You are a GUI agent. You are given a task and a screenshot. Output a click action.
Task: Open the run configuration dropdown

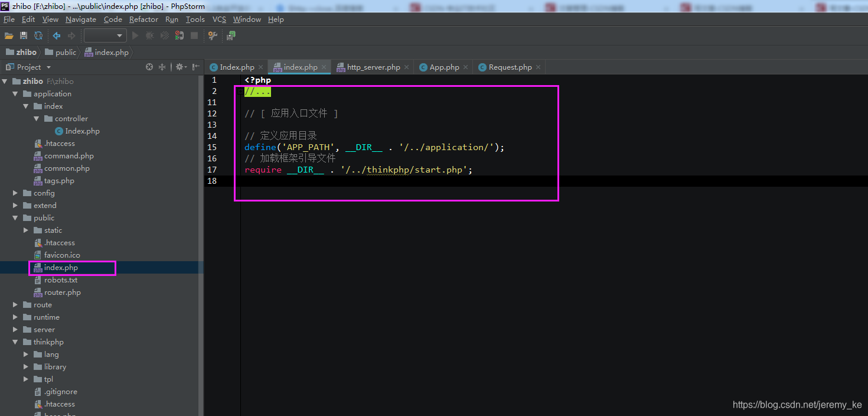coord(105,36)
